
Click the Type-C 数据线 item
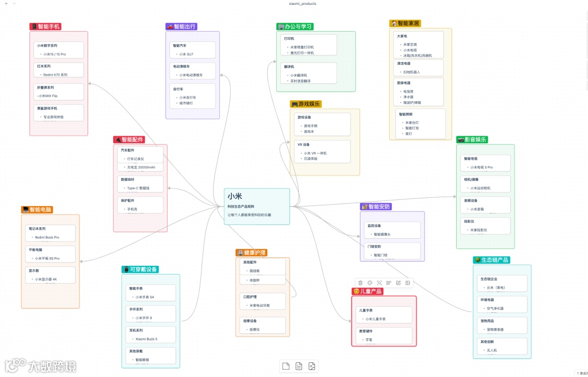[138, 188]
